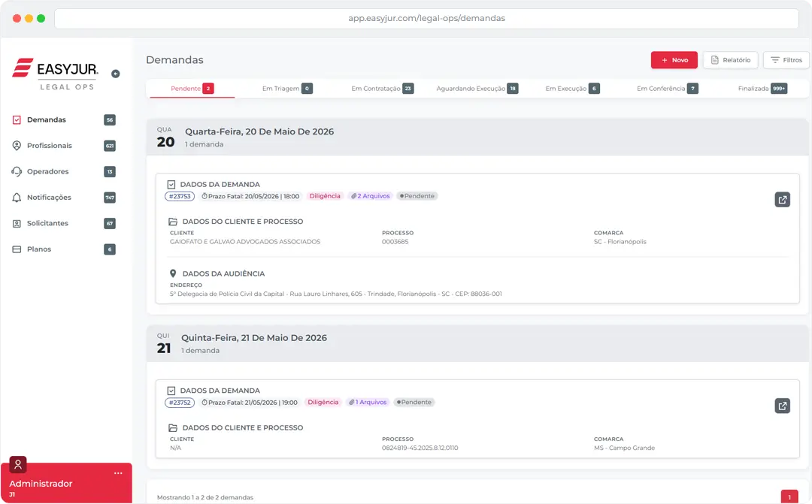This screenshot has height=504, width=812.
Task: Open the Relatório report button
Action: click(731, 60)
